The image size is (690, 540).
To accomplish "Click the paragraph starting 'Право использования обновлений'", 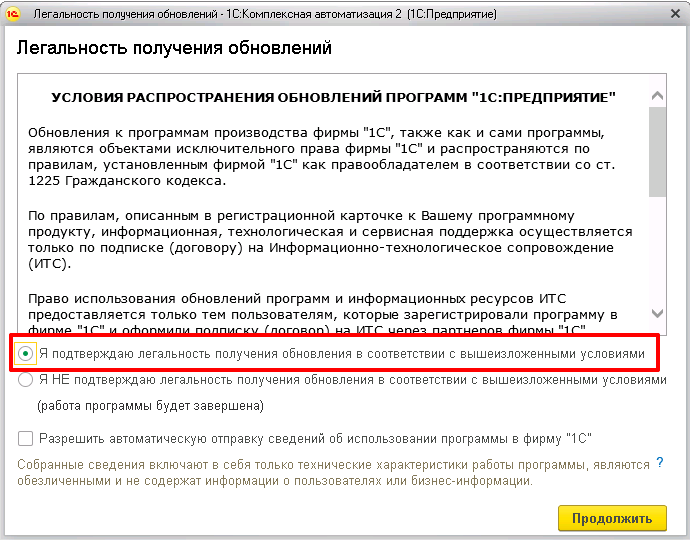I will click(323, 314).
